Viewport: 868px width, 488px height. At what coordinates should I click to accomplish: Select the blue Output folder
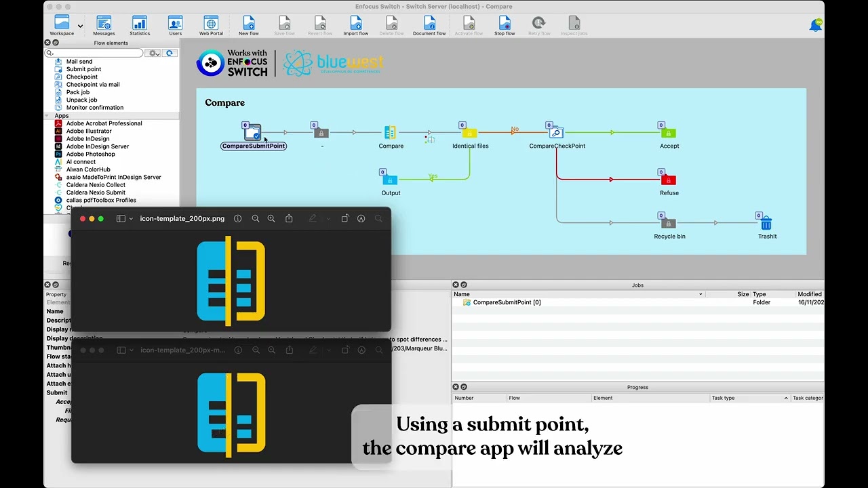389,180
